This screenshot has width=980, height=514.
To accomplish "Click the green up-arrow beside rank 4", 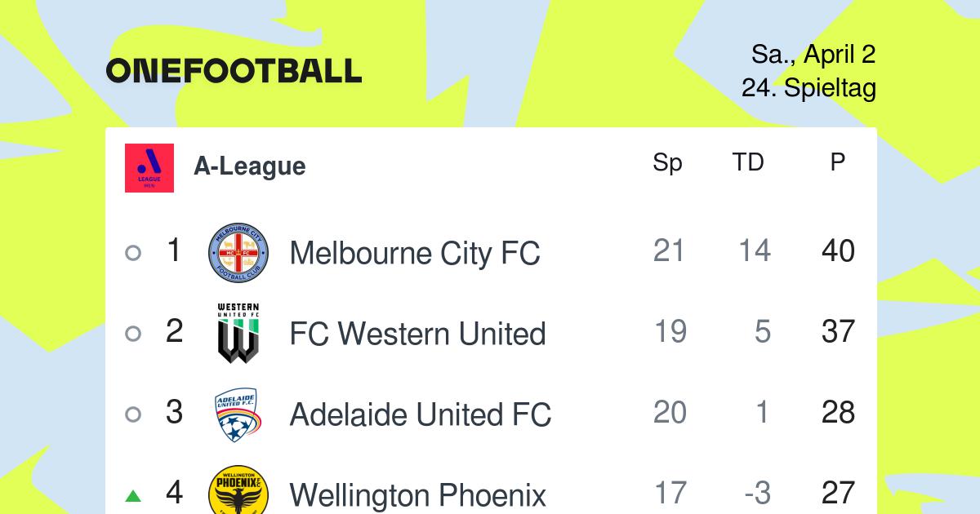I will [x=133, y=495].
